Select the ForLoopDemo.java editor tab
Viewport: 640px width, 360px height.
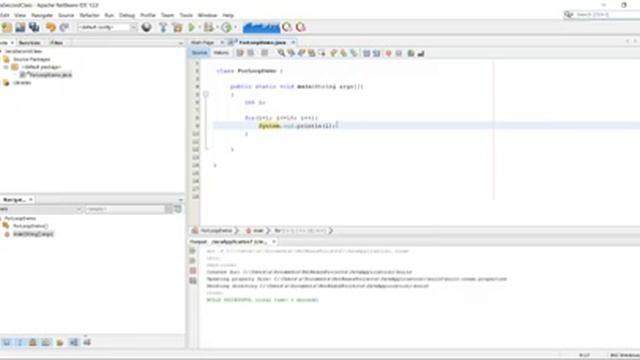click(262, 42)
